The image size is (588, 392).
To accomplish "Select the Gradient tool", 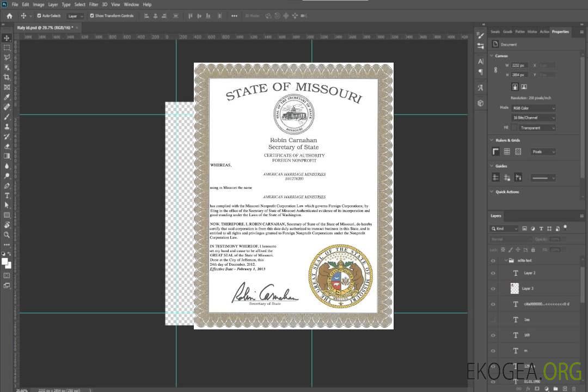I will pyautogui.click(x=7, y=156).
